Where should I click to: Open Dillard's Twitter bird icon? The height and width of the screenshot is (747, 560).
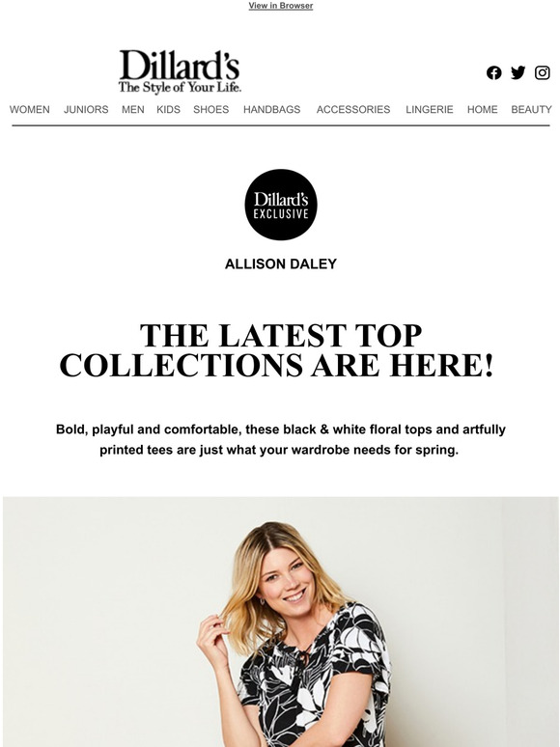(518, 72)
